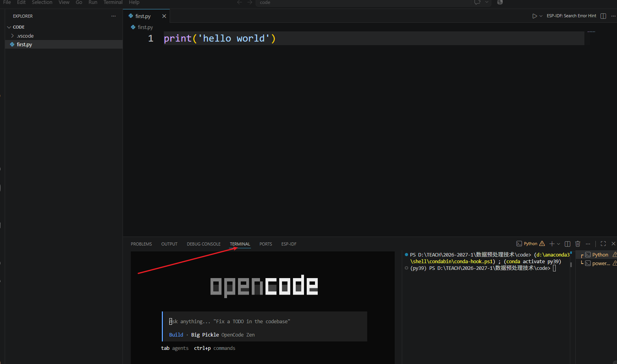Open terminal panel more actions ellipsis

pyautogui.click(x=588, y=244)
